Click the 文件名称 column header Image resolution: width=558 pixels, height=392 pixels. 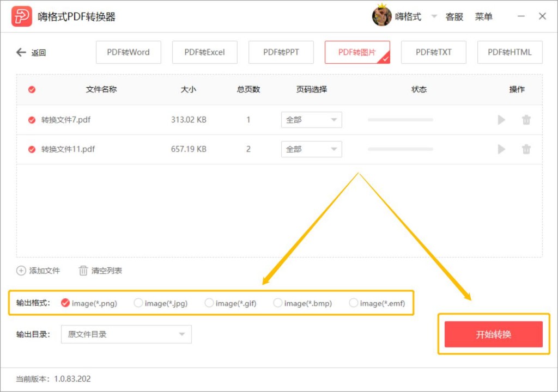pos(101,89)
